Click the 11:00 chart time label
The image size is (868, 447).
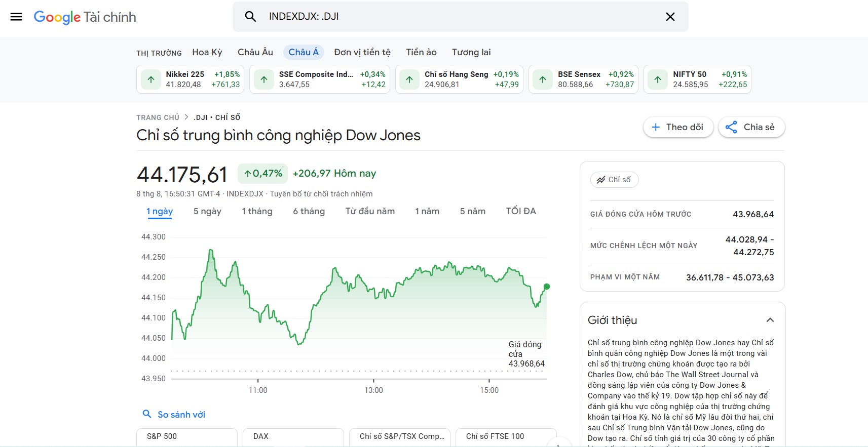click(258, 390)
